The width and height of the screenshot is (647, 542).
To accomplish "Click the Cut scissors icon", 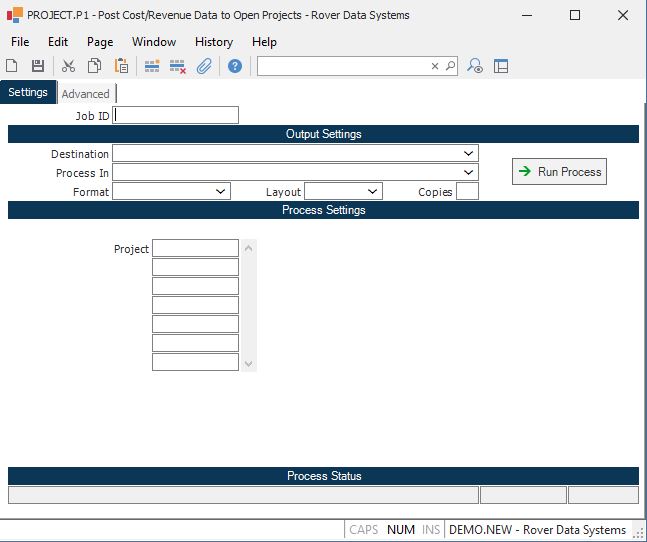I will 69,66.
